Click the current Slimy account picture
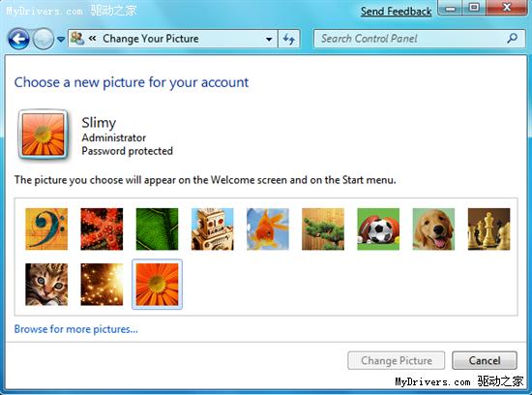Image resolution: width=532 pixels, height=395 pixels. [44, 135]
